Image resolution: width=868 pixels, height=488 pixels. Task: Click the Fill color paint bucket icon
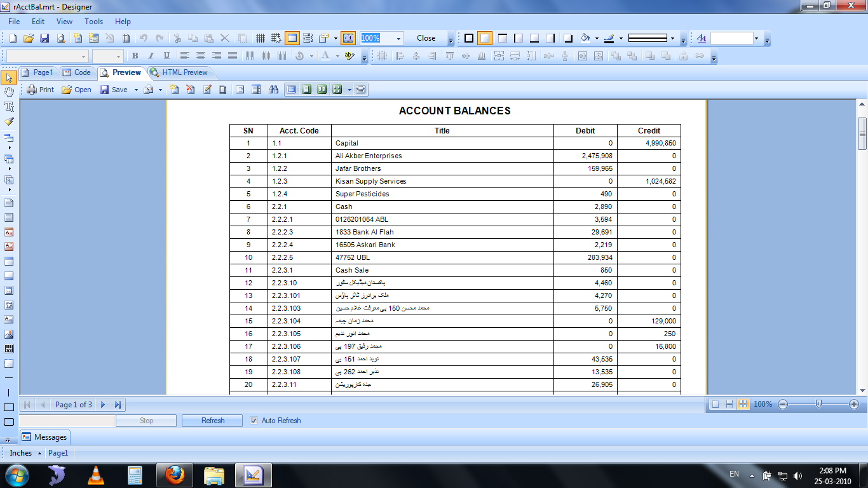(586, 38)
